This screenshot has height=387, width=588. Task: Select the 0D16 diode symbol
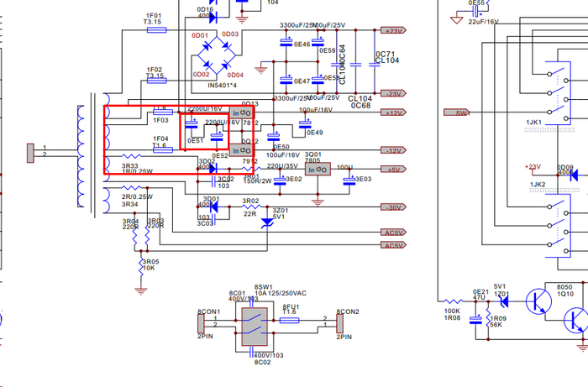coord(213,18)
